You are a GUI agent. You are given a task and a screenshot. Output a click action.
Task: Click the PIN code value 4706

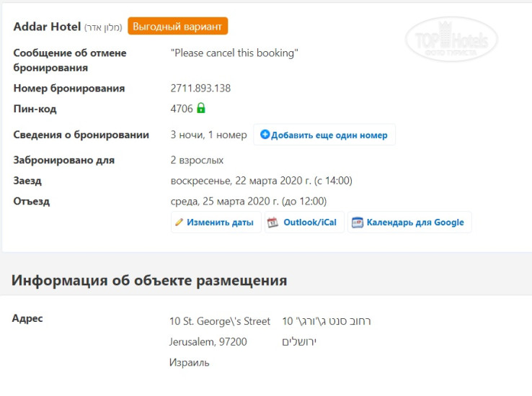pyautogui.click(x=182, y=109)
